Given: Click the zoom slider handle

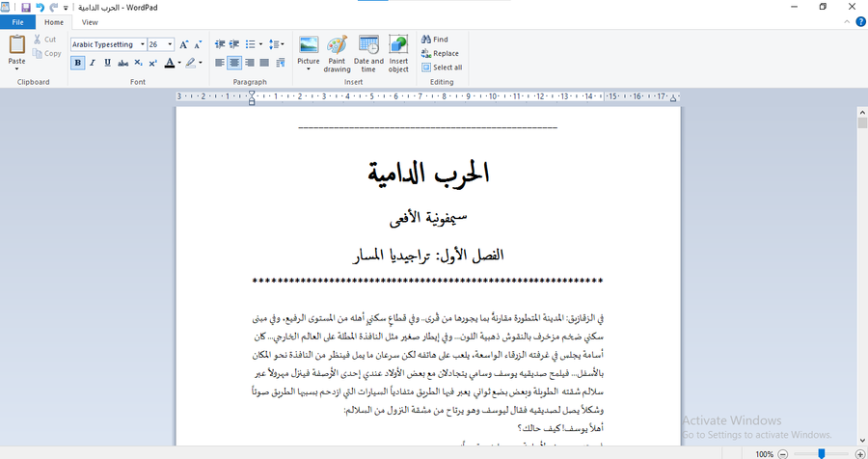Looking at the screenshot, I should [x=822, y=454].
